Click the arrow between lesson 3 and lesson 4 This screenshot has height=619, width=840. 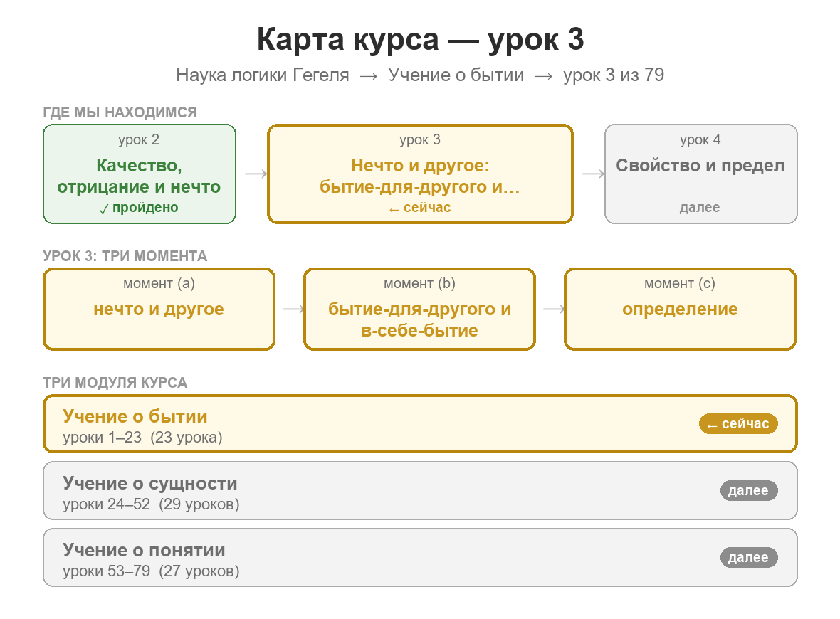pyautogui.click(x=594, y=174)
